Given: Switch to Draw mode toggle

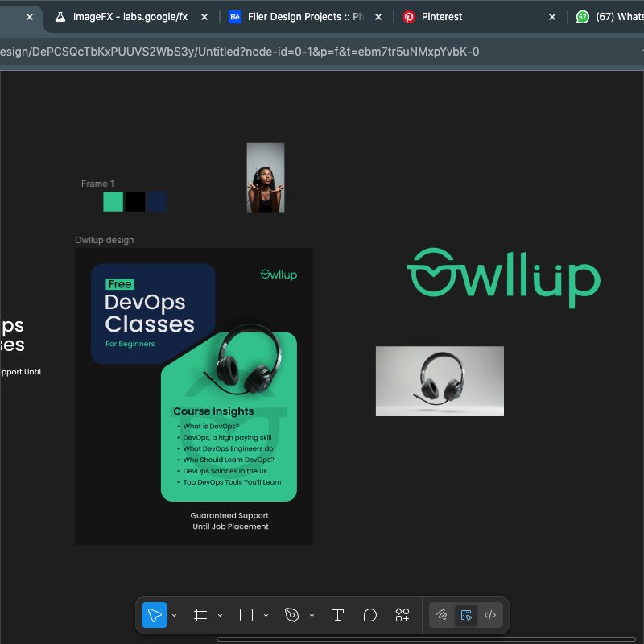Looking at the screenshot, I should (x=441, y=615).
